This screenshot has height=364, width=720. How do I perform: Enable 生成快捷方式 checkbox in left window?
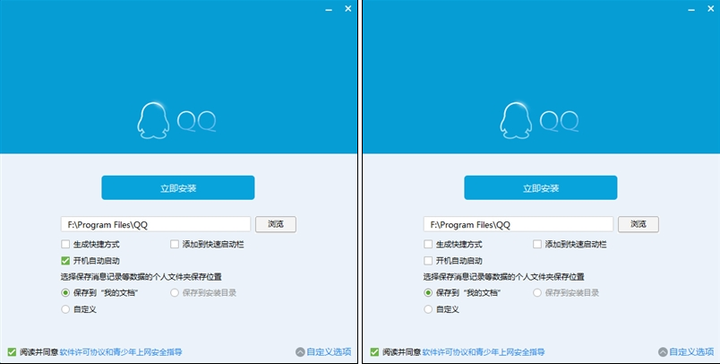(66, 244)
